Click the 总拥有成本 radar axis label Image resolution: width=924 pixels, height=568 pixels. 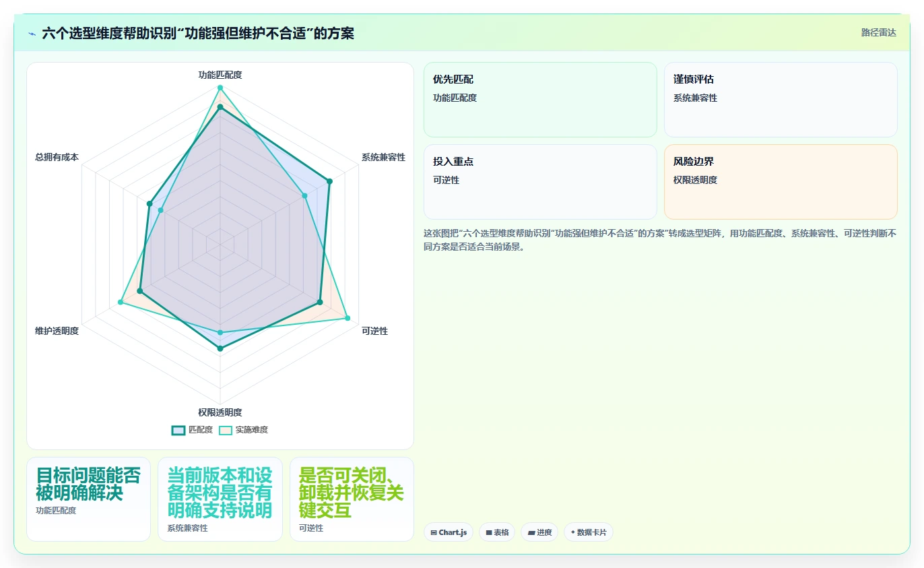tap(57, 157)
